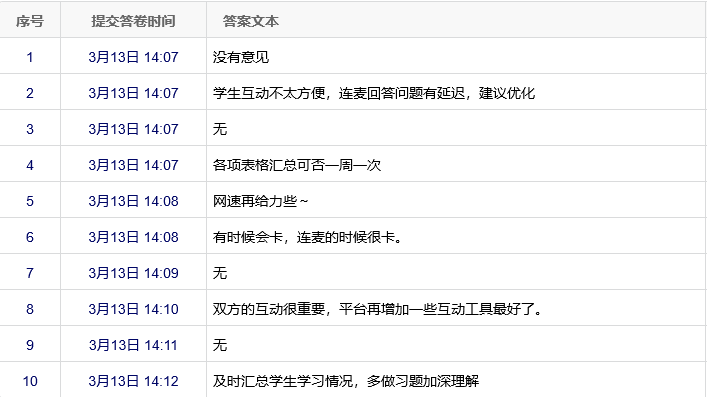Select the answer 各项表格汇总可否一周一次
Screen dimensions: 707x397
pyautogui.click(x=297, y=165)
